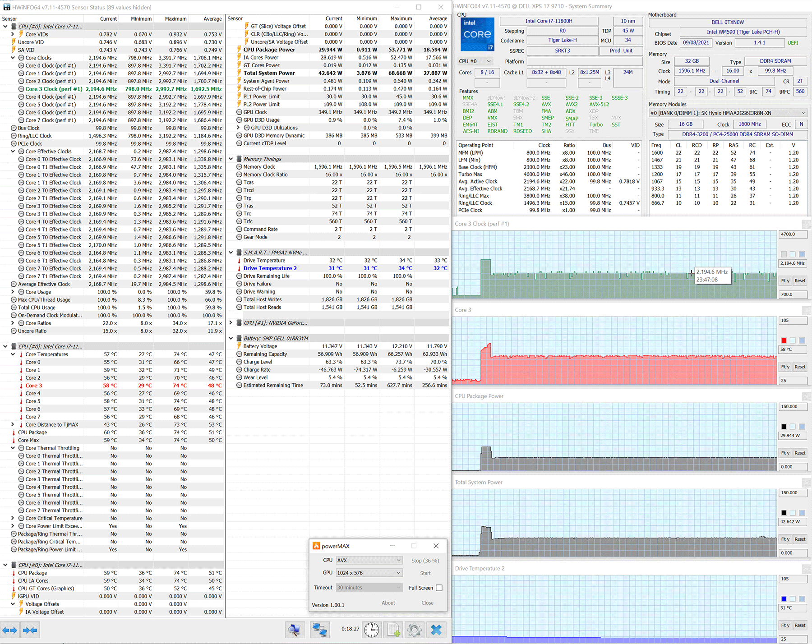Open the GPU resolution dropdown showing 1024 x 576

click(369, 573)
